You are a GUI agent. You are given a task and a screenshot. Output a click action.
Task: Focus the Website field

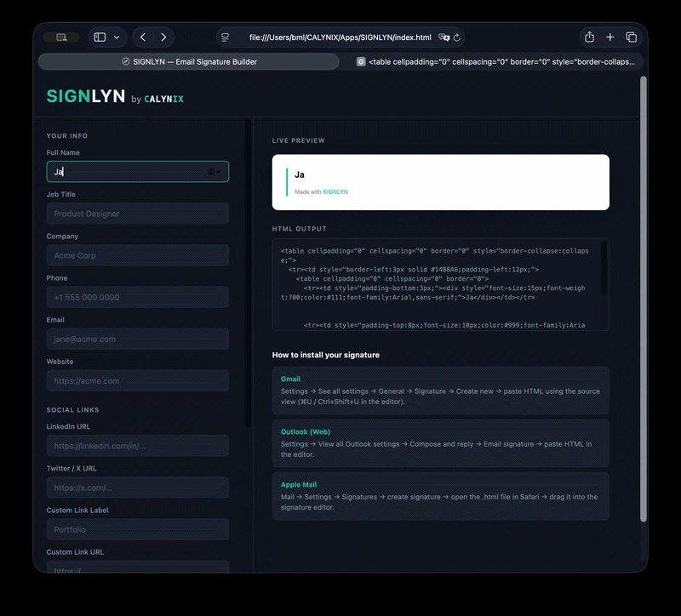click(x=137, y=380)
